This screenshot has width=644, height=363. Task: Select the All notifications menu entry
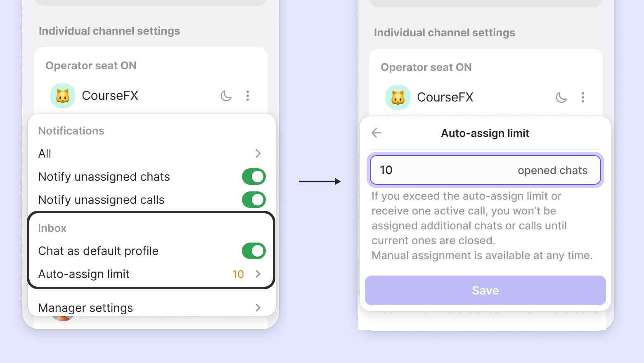click(152, 153)
